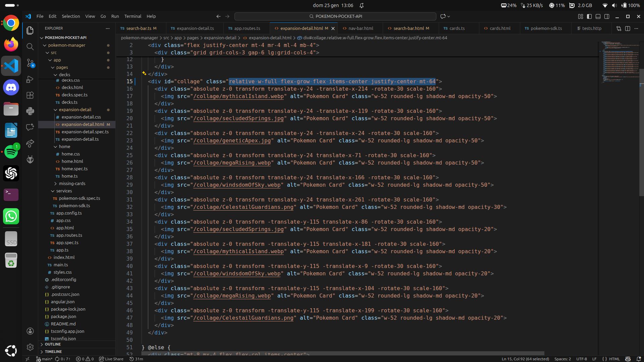644x362 pixels.
Task: Toggle the bottom panel layout button
Action: point(598,16)
